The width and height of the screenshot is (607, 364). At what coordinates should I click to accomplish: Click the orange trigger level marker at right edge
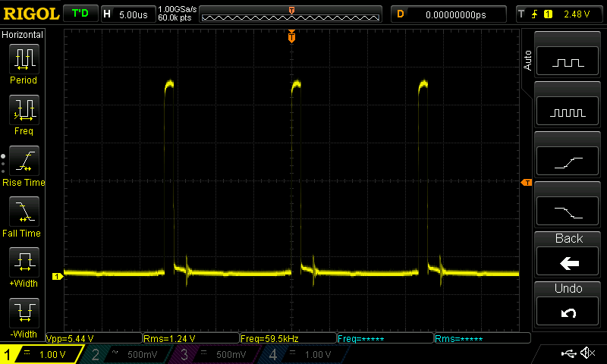[527, 182]
